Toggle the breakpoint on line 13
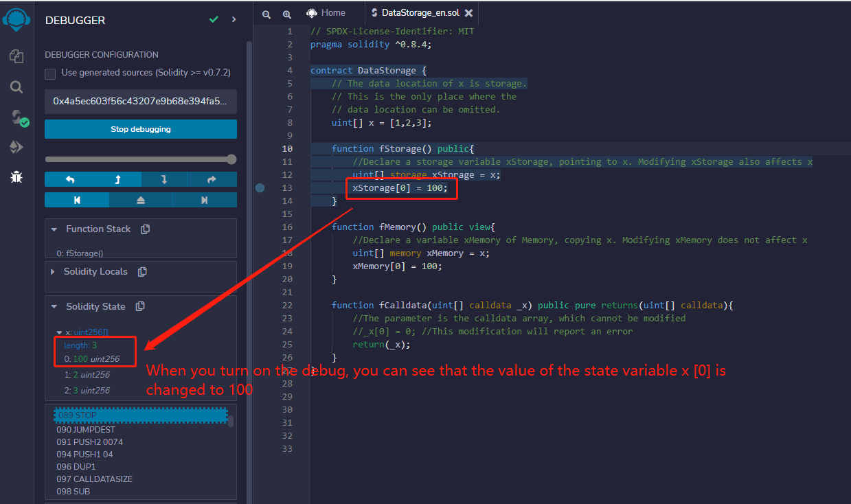The width and height of the screenshot is (851, 504). 260,188
